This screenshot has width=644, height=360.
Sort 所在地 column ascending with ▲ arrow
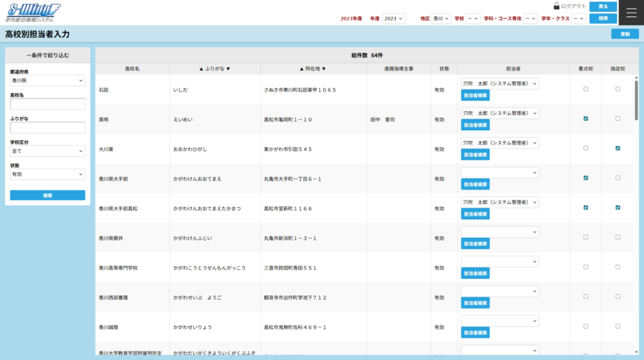(302, 69)
